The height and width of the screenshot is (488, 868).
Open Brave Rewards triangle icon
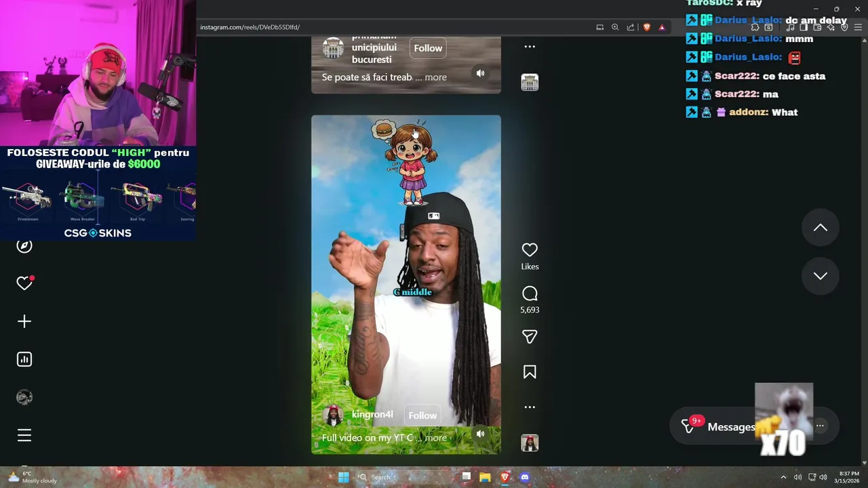click(662, 27)
